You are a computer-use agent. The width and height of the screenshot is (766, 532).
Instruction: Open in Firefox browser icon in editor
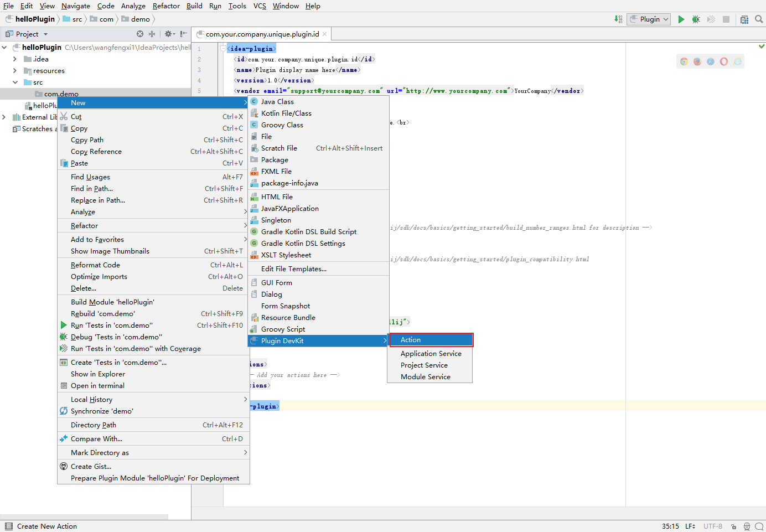[x=697, y=61]
